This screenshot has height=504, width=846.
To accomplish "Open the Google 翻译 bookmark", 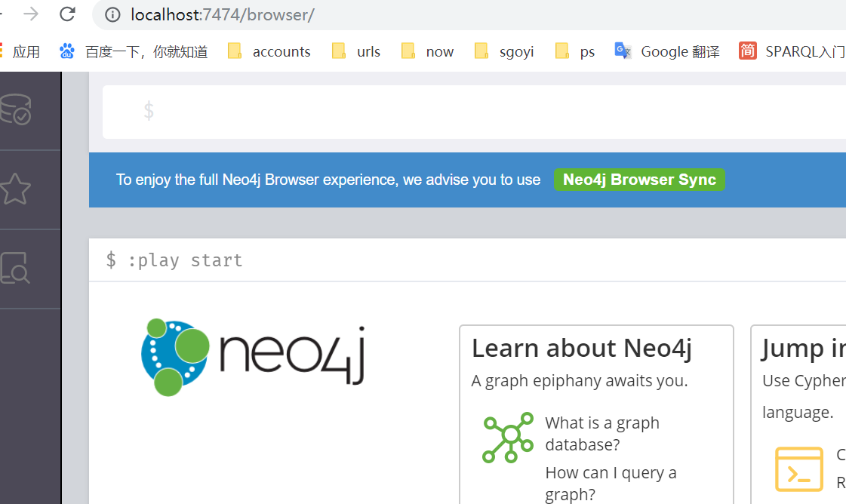I will [666, 51].
